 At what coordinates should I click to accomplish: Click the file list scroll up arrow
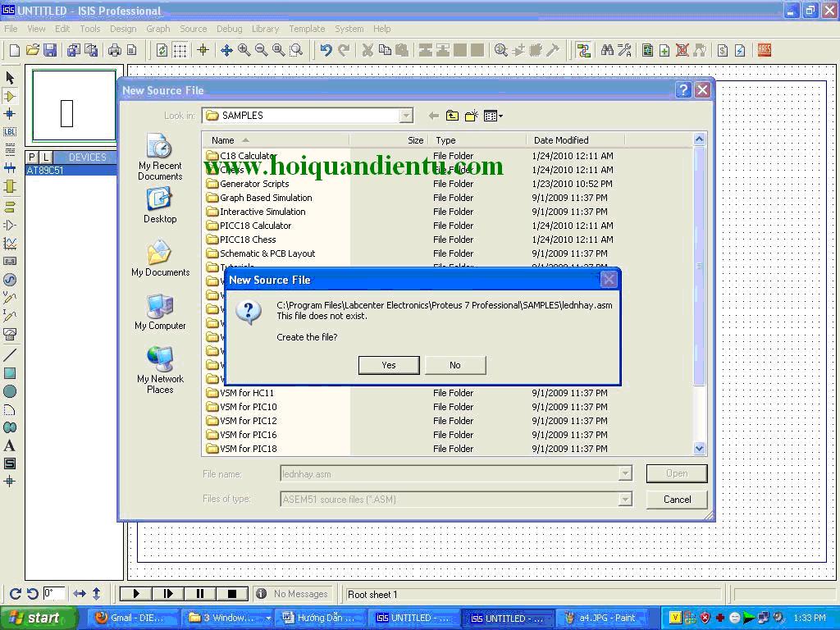click(x=699, y=139)
